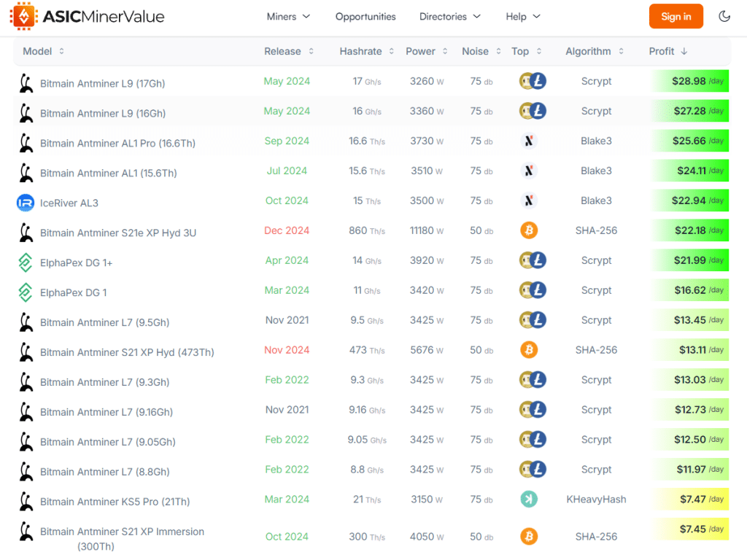Image resolution: width=747 pixels, height=560 pixels.
Task: Click Doge/Litecoin icon for ElphaPex DG 1+
Action: coord(532,260)
